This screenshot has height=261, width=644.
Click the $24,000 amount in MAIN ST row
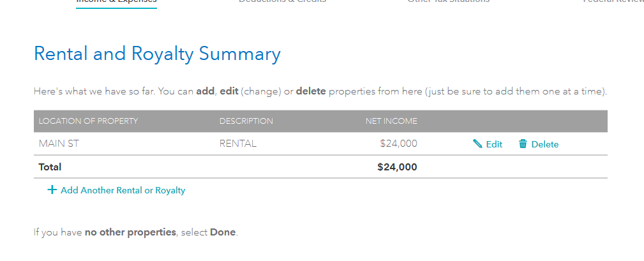(398, 144)
